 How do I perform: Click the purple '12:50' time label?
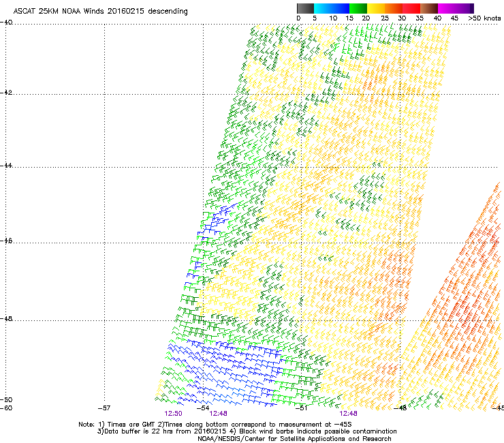pos(173,414)
